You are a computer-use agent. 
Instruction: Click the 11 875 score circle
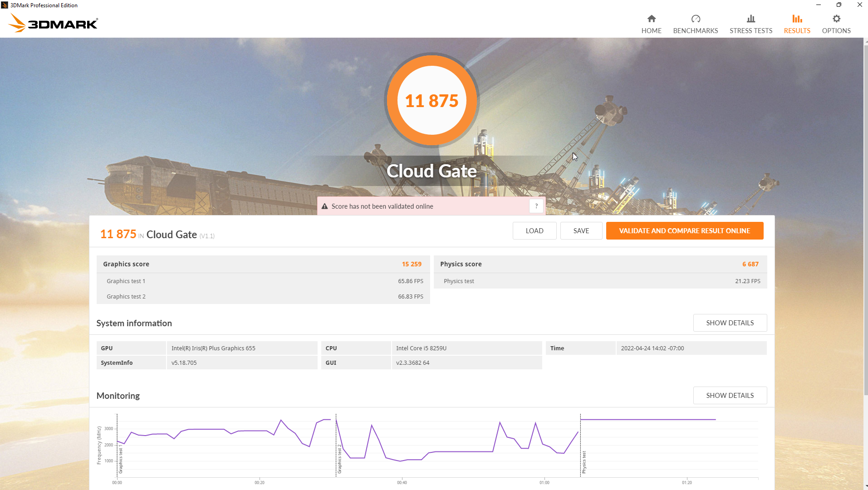tap(432, 100)
